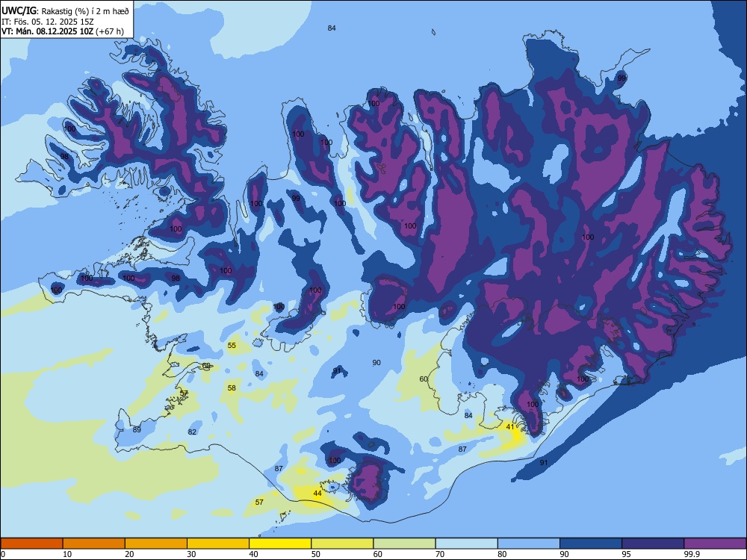Click the purple legend swatch above 99.9
747x560 pixels.
point(715,544)
